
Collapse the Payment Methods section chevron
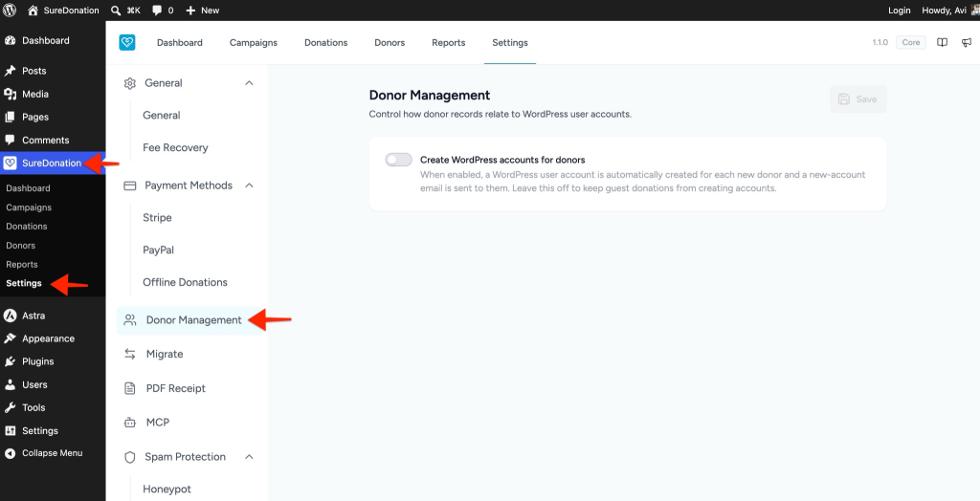(x=249, y=185)
